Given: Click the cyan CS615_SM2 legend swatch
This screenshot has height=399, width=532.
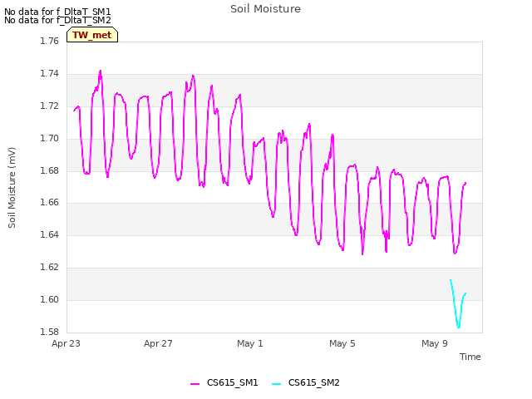Looking at the screenshot, I should click(x=277, y=384).
